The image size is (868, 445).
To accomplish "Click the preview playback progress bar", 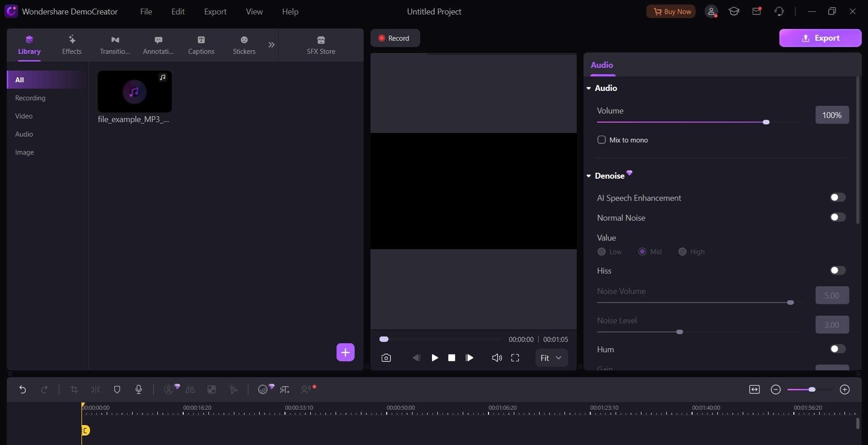I will click(x=441, y=339).
